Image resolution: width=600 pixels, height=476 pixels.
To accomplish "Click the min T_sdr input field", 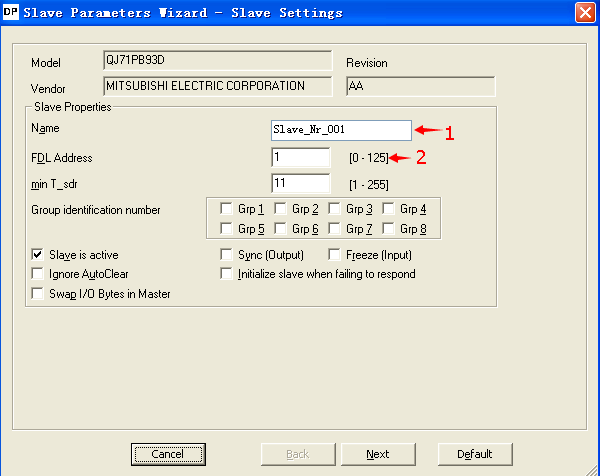I will point(300,183).
